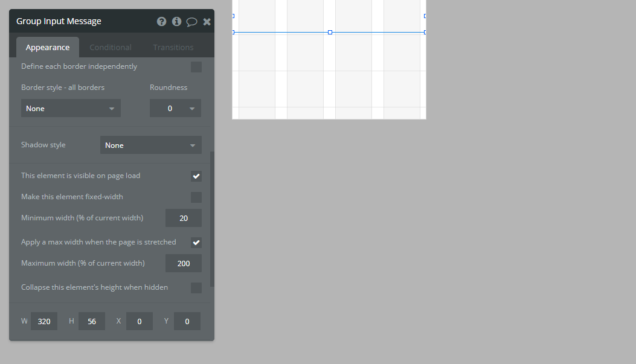Image resolution: width=636 pixels, height=364 pixels.
Task: Click the info icon in panel header
Action: tap(176, 22)
